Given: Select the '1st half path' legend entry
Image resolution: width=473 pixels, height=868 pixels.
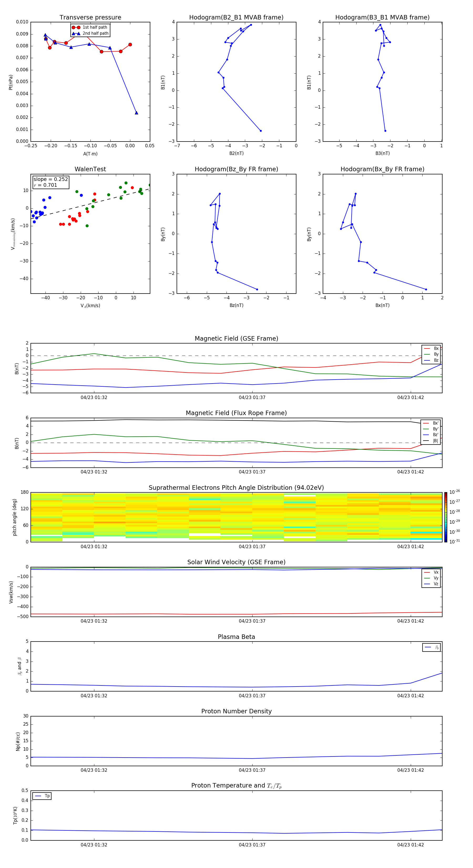Looking at the screenshot, I should tap(90, 27).
